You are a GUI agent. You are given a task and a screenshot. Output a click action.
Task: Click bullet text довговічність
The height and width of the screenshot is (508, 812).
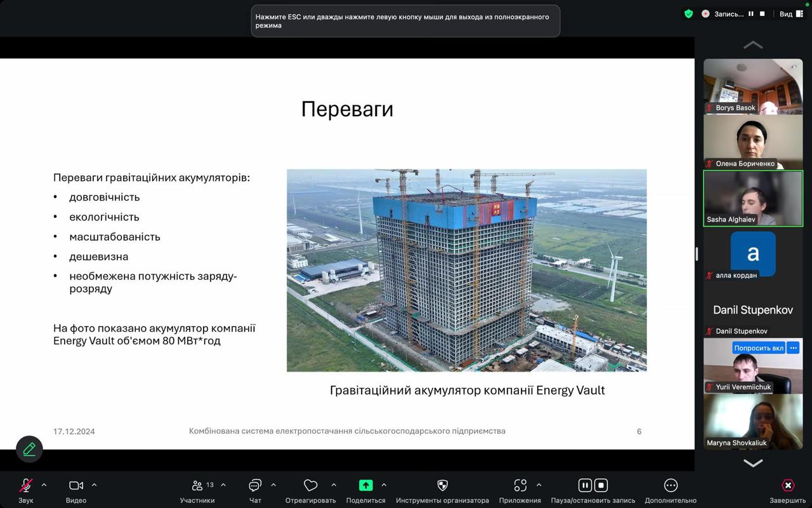[x=105, y=197]
